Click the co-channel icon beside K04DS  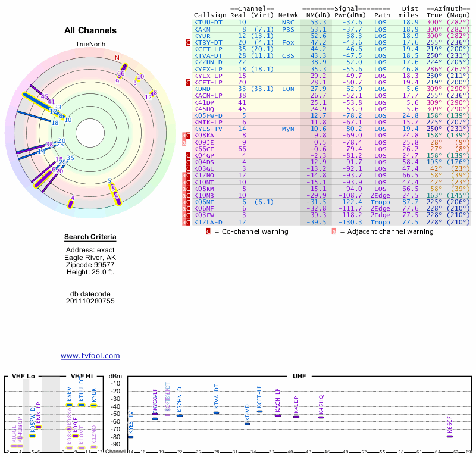click(x=188, y=162)
